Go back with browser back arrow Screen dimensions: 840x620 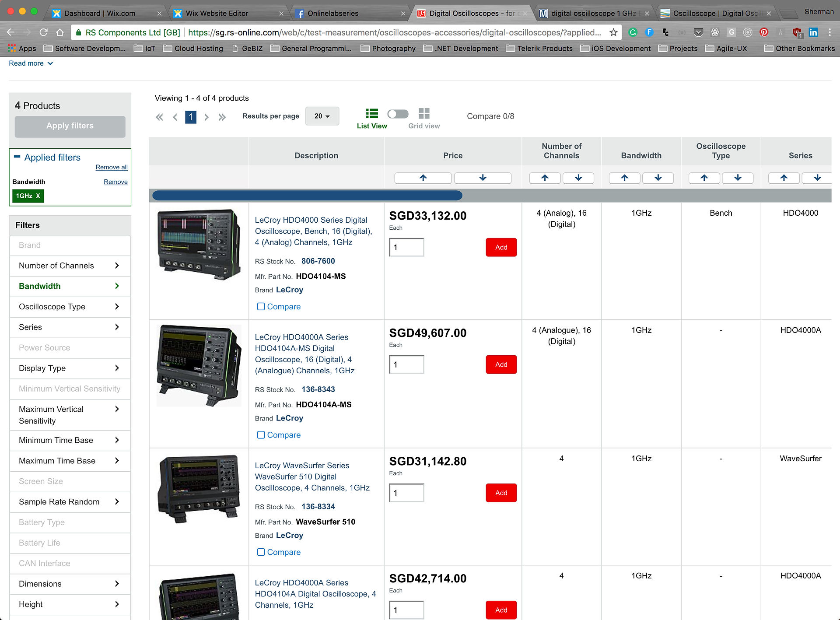10,32
